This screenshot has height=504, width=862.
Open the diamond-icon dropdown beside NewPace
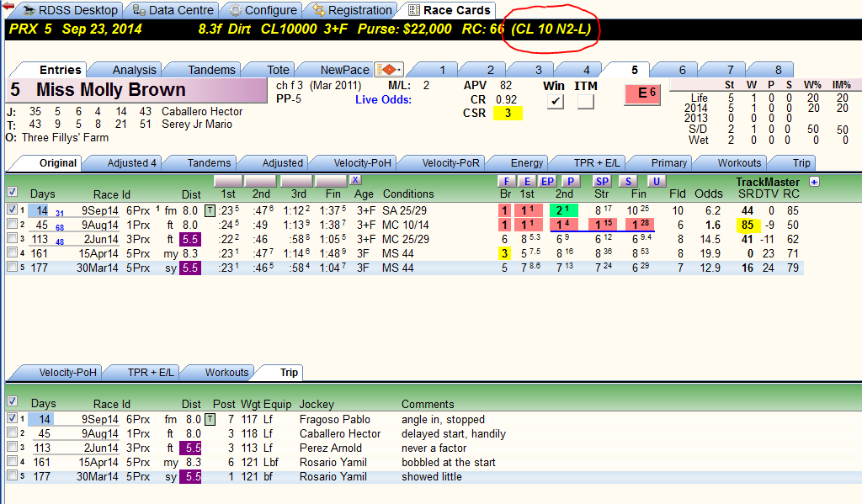click(389, 69)
